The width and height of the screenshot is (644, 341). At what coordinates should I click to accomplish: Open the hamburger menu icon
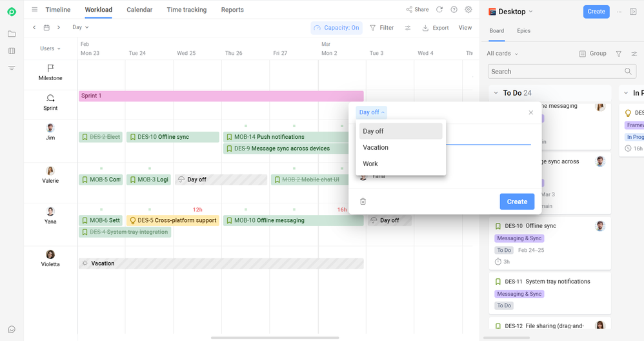point(35,10)
